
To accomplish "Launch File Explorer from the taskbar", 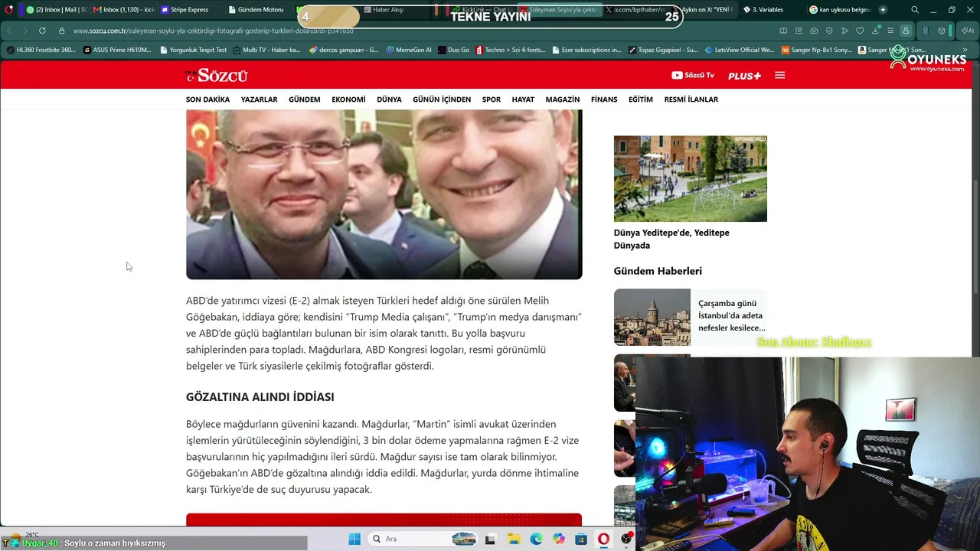I will pos(514,540).
